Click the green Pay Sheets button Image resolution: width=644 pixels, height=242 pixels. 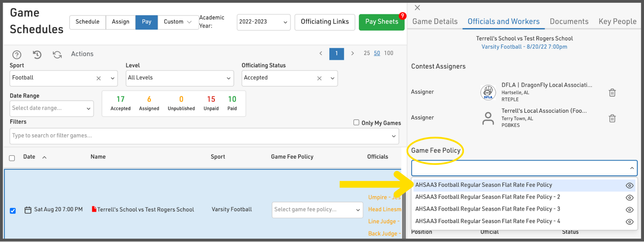381,22
